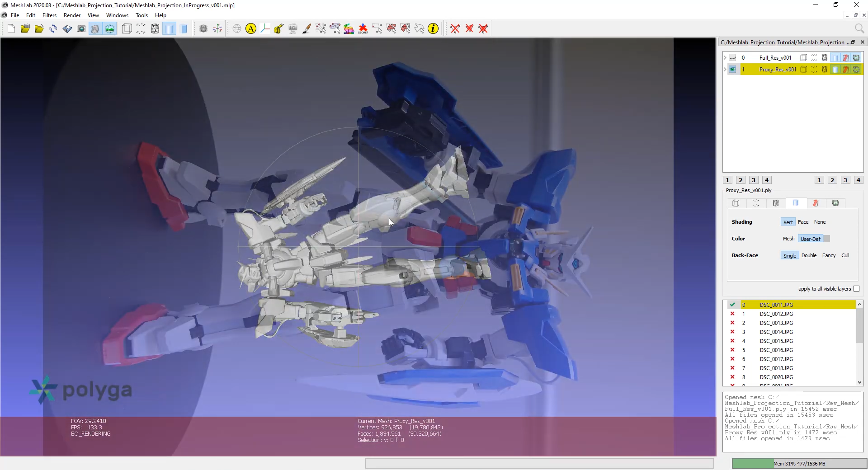This screenshot has height=470, width=868.
Task: Set Back-Face to Double
Action: point(809,255)
